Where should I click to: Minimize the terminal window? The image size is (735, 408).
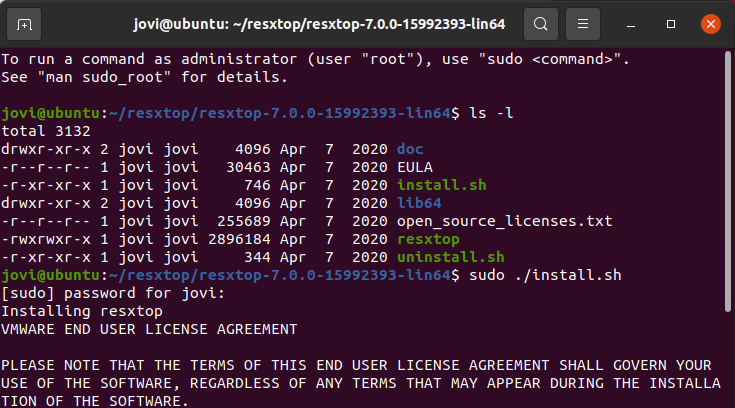pyautogui.click(x=631, y=24)
